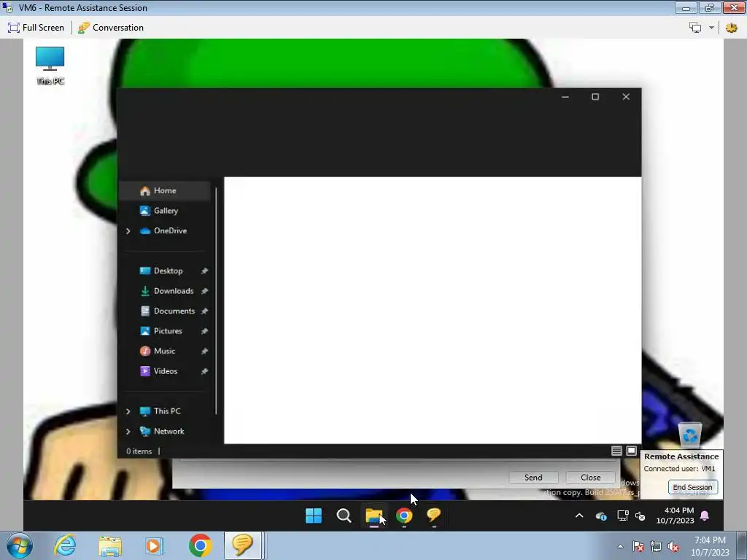Expand the This PC tree node
The height and width of the screenshot is (560, 747).
tap(128, 411)
